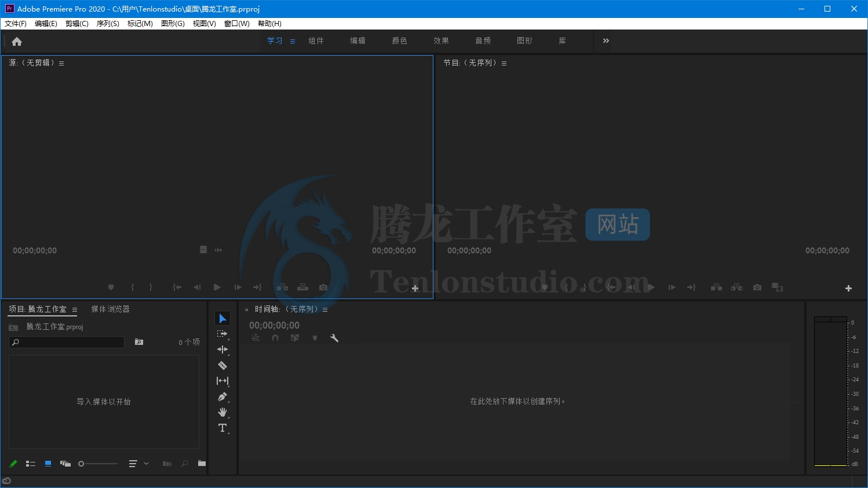
Task: Select the Razor tool
Action: [223, 365]
